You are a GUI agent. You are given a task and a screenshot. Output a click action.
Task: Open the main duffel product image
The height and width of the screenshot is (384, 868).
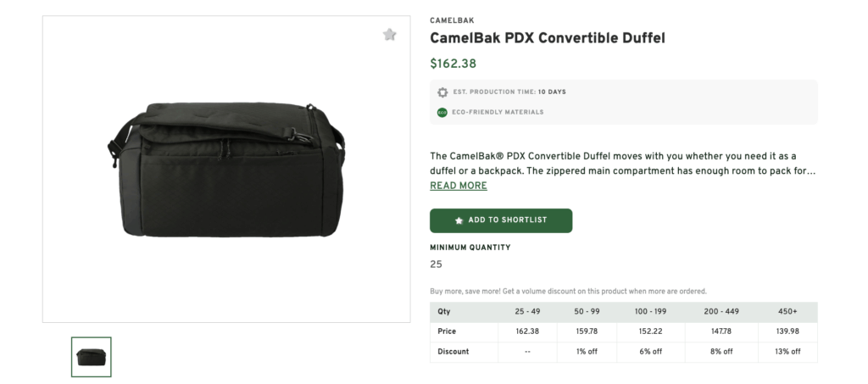click(x=225, y=169)
